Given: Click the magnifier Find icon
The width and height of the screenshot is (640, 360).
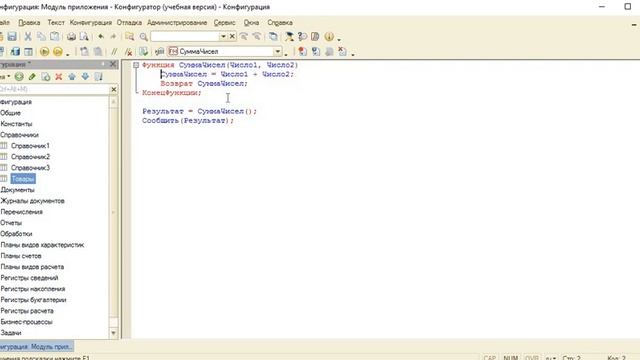Looking at the screenshot, I should pyautogui.click(x=144, y=37).
